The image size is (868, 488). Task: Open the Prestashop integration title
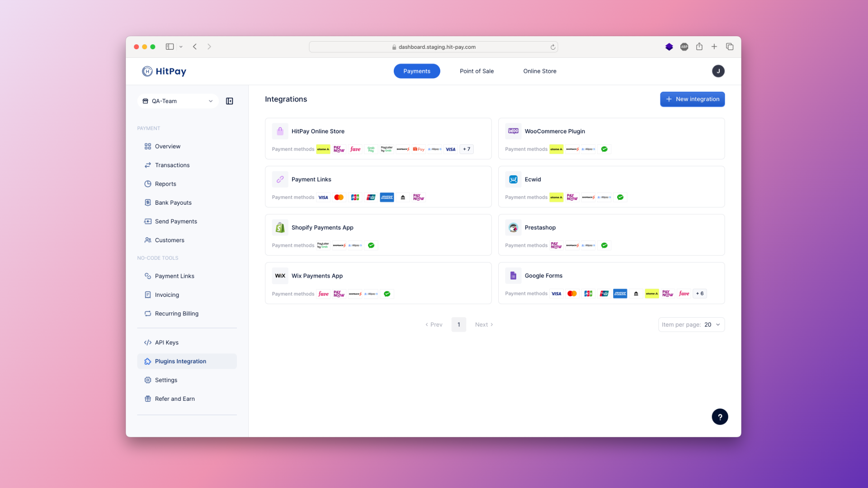pos(540,228)
